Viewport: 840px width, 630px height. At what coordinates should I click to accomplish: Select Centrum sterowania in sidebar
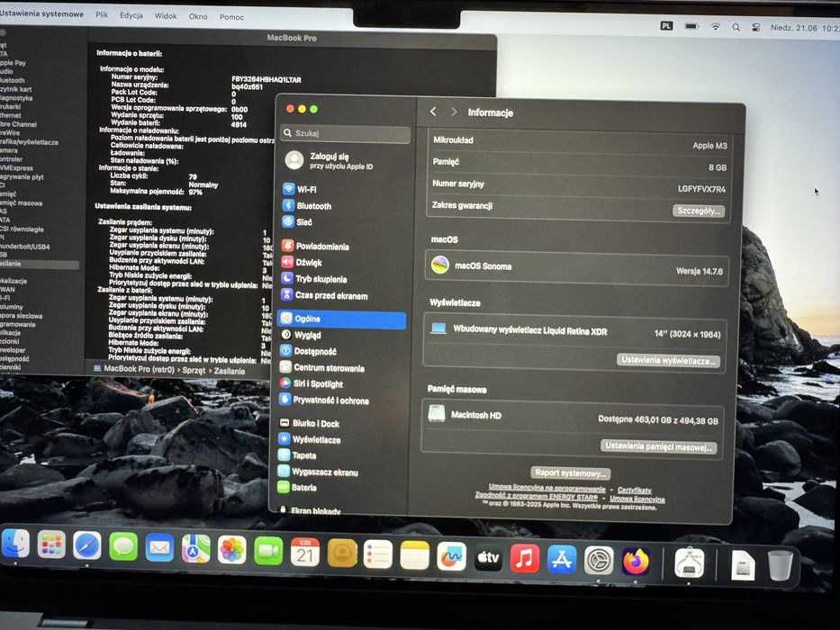click(342, 368)
